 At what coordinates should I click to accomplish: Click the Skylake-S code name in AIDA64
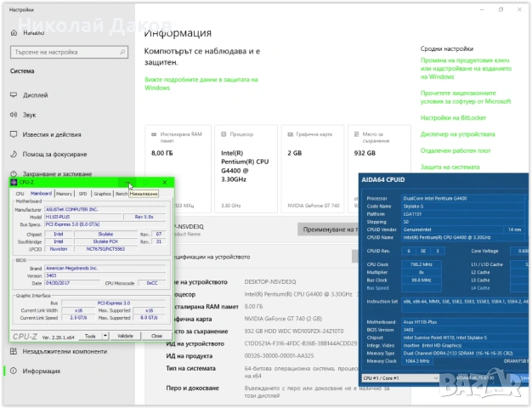[463, 206]
